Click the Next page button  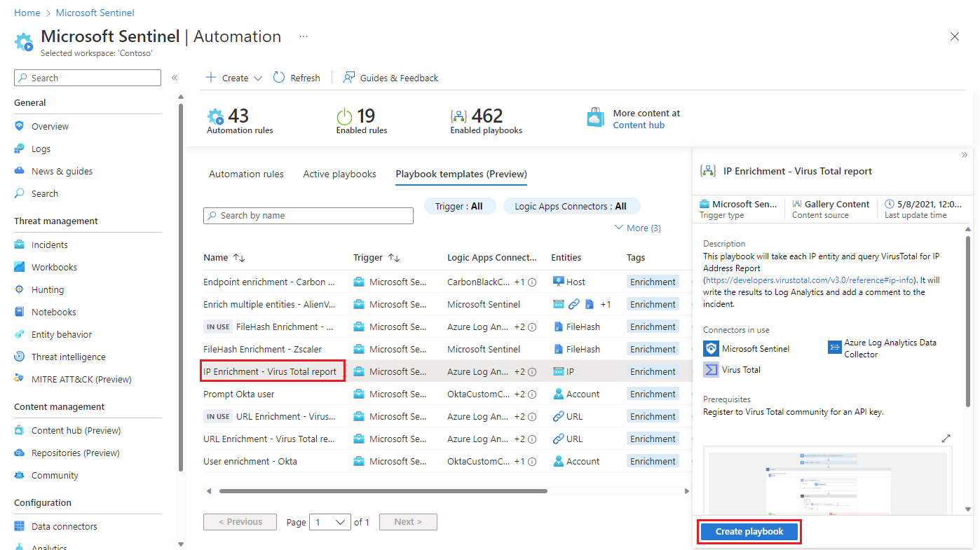[408, 522]
